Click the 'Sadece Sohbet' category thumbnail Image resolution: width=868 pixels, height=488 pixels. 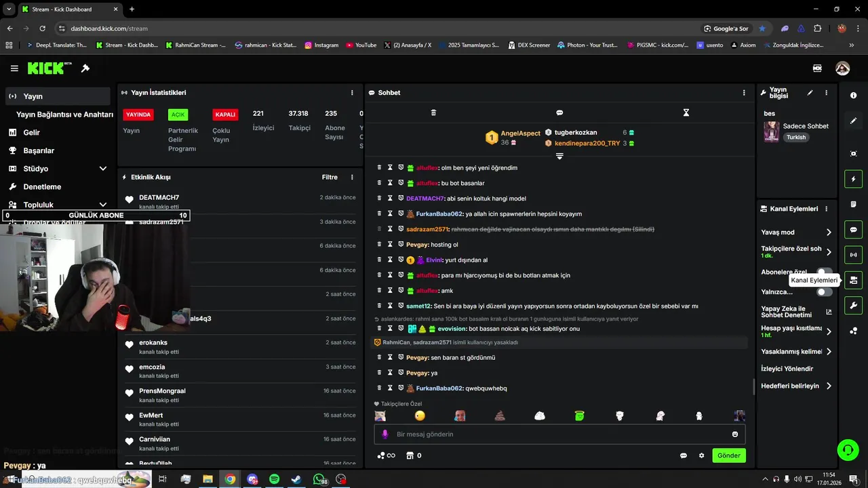[x=771, y=131]
